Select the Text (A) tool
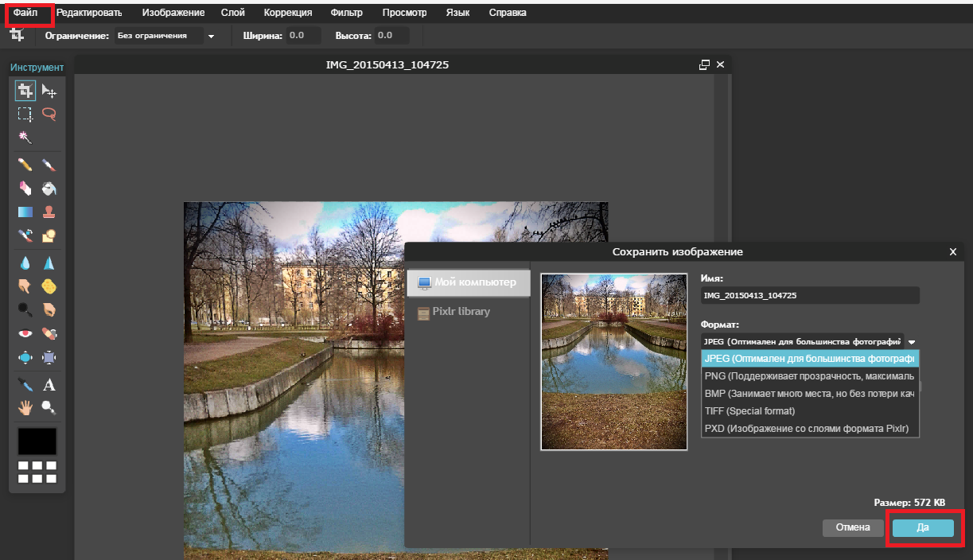The width and height of the screenshot is (973, 560). 49,385
